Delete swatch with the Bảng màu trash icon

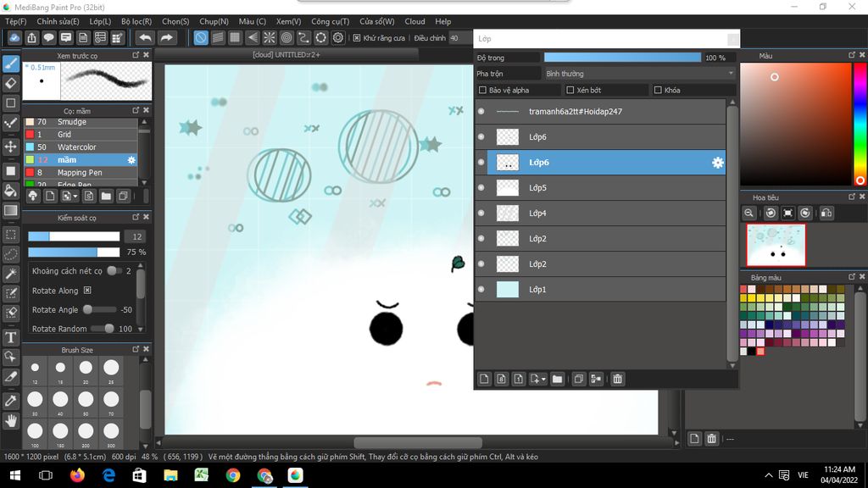(711, 439)
